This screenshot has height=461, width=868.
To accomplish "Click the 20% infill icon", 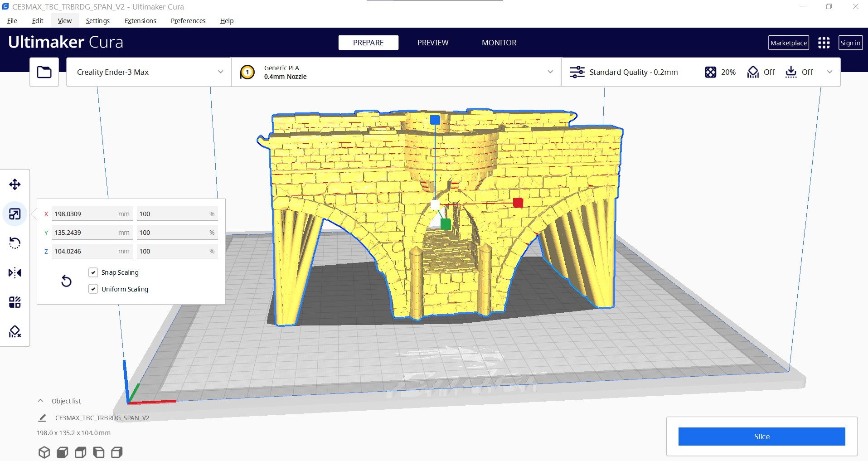I will pyautogui.click(x=710, y=72).
